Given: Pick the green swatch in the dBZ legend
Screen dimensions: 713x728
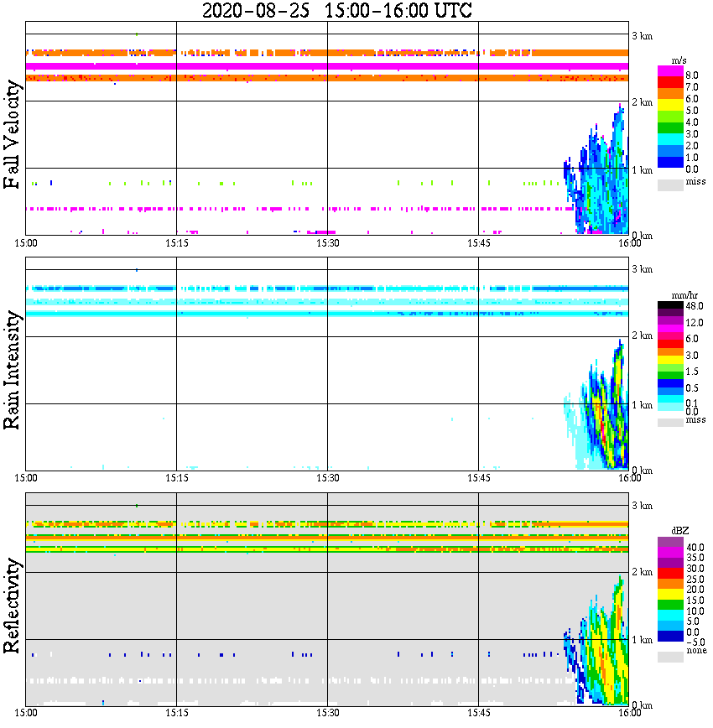Looking at the screenshot, I should tap(670, 605).
